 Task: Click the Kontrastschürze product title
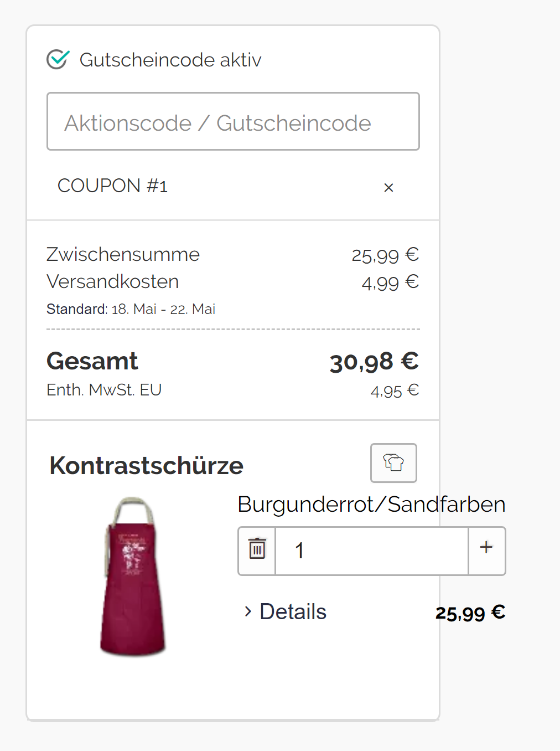(147, 465)
